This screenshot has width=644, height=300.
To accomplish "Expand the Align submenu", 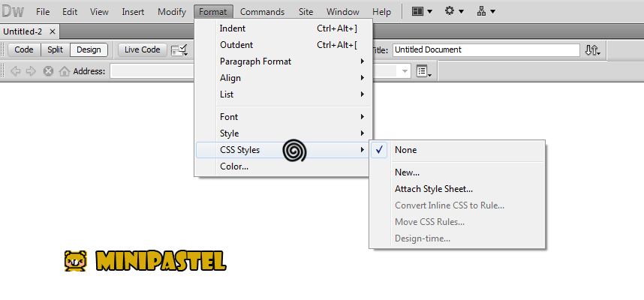I will (x=284, y=78).
